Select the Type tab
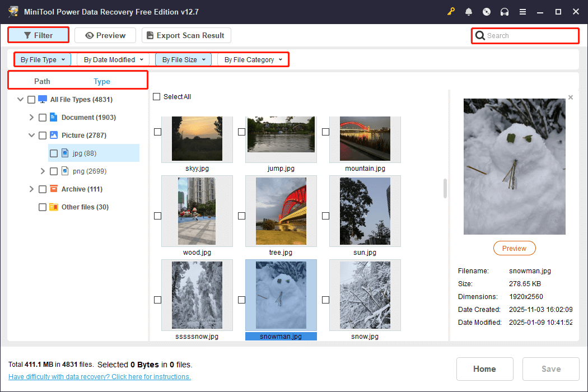588x392 pixels. click(x=102, y=81)
